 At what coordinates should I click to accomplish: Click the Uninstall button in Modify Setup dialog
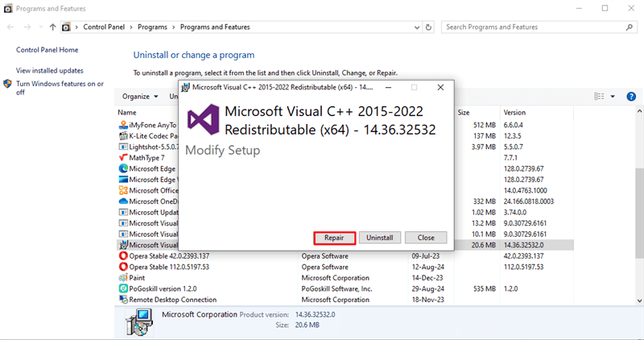point(379,238)
